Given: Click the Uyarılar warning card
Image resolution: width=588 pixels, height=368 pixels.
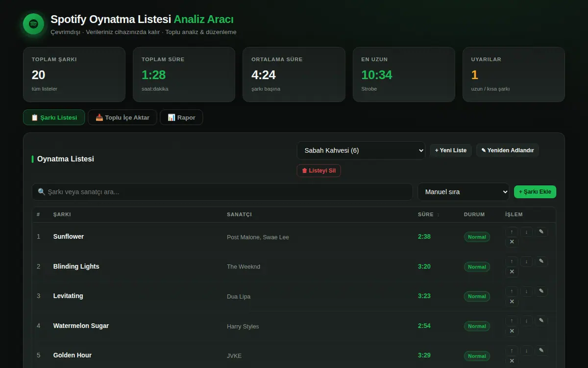Looking at the screenshot, I should tap(514, 75).
